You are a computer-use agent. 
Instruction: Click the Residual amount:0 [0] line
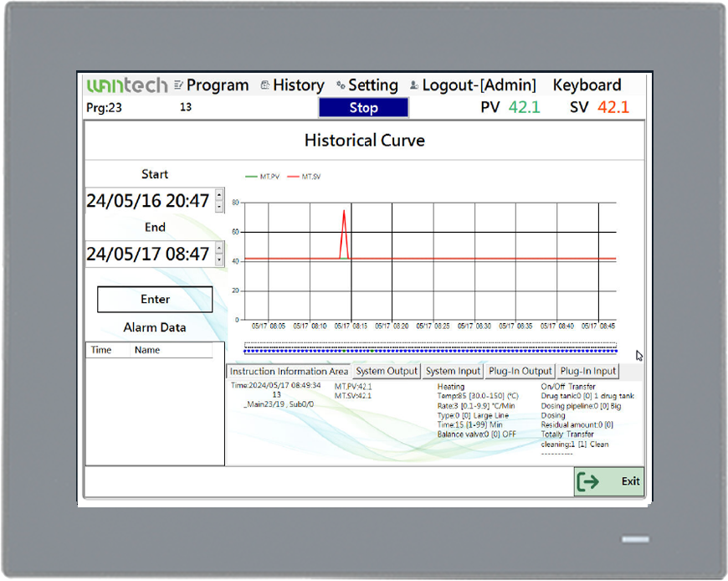(577, 425)
